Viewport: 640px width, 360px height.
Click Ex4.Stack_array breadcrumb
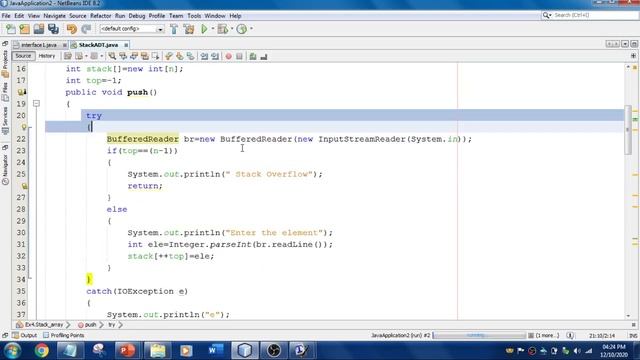tap(40, 325)
